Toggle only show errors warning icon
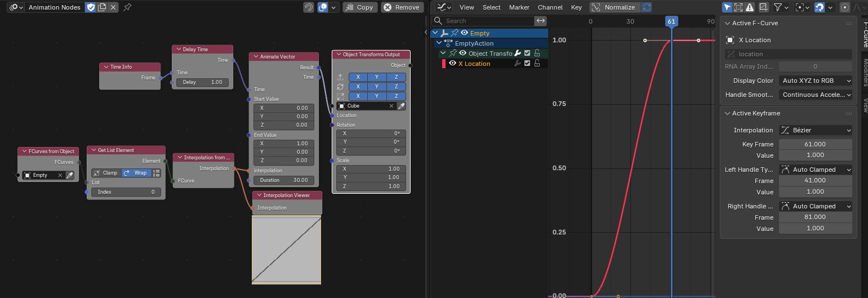Viewport: 868px width, 298px height. click(749, 7)
